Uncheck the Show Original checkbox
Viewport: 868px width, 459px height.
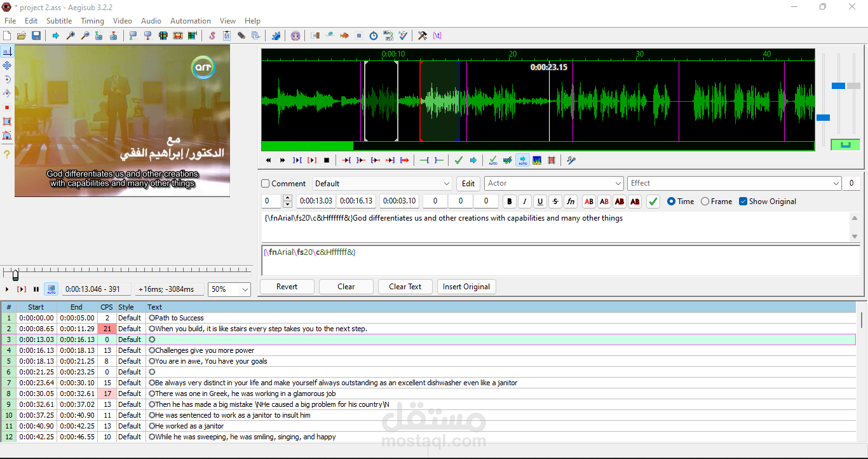[x=768, y=202]
